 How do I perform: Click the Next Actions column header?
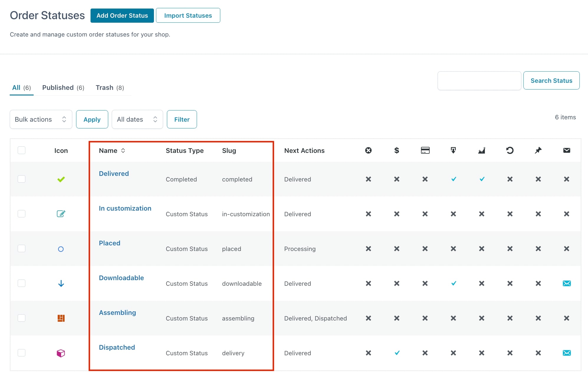tap(304, 151)
